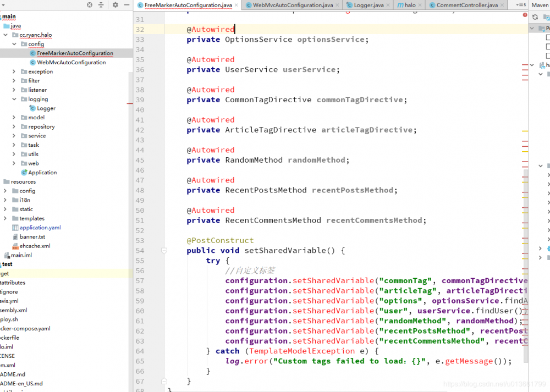Show hidden tabs list dropdown
The width and height of the screenshot is (550, 392).
point(521,5)
